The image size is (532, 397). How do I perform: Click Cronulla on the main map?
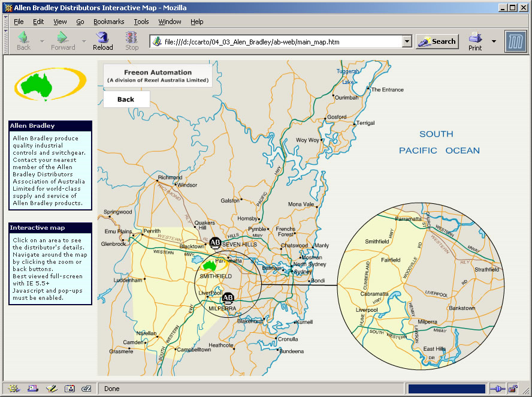[x=288, y=339]
